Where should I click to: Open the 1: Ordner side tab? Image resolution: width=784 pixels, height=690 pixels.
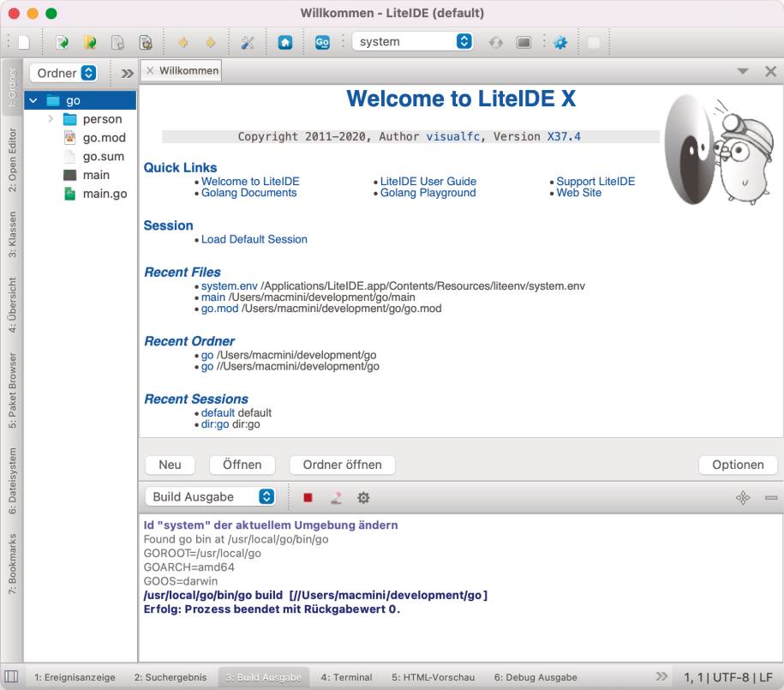(x=12, y=88)
